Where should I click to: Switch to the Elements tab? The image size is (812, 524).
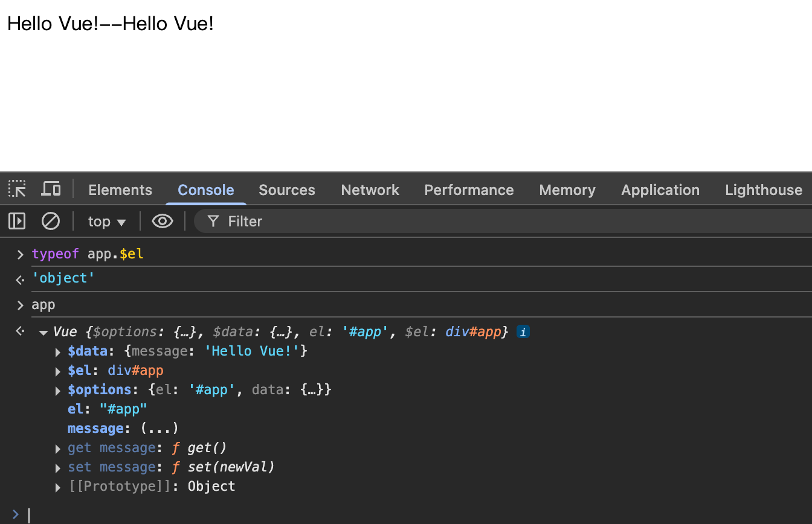[120, 190]
